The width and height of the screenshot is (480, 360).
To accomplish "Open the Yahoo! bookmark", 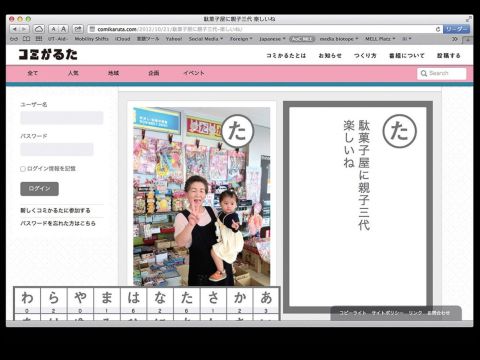I will (x=174, y=39).
